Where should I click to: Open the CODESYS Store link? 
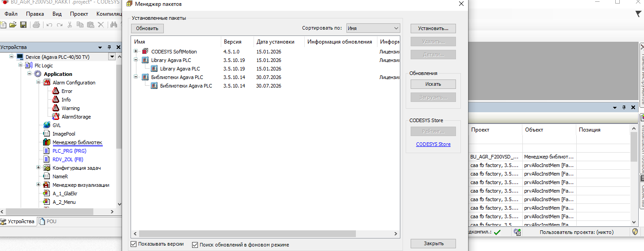(x=433, y=144)
